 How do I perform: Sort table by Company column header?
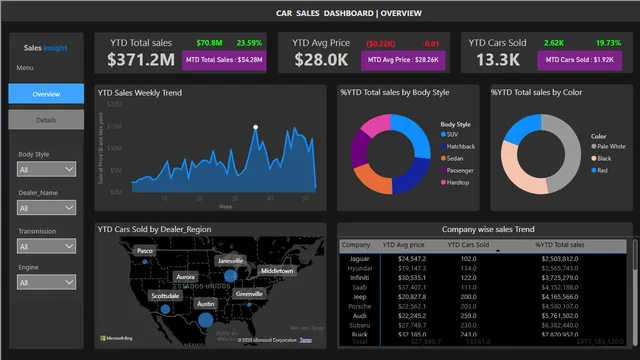pyautogui.click(x=356, y=245)
